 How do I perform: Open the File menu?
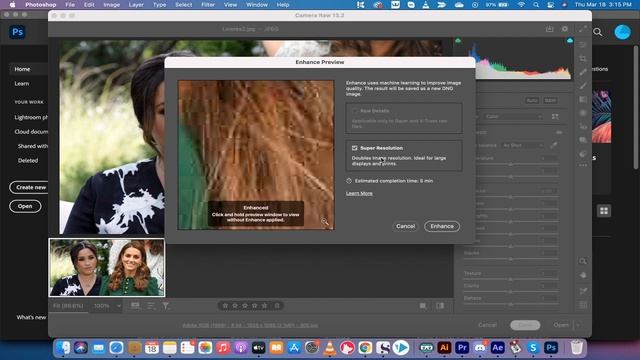70,5
